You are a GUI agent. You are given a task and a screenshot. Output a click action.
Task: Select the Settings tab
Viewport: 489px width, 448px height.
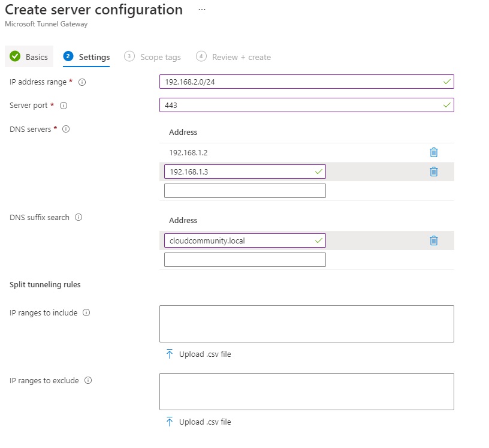pos(87,57)
